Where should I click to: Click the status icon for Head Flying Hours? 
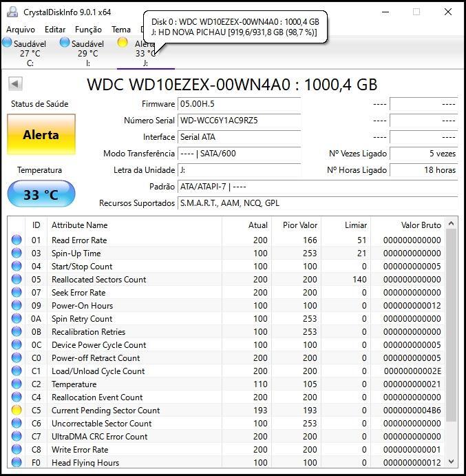coord(17,462)
